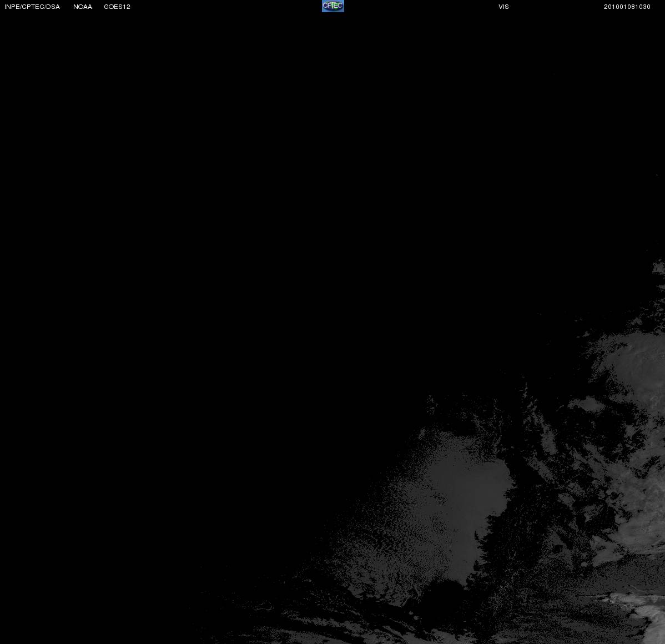Viewport: 665px width, 644px height.
Task: Click the NOAA label in the header
Action: click(83, 7)
